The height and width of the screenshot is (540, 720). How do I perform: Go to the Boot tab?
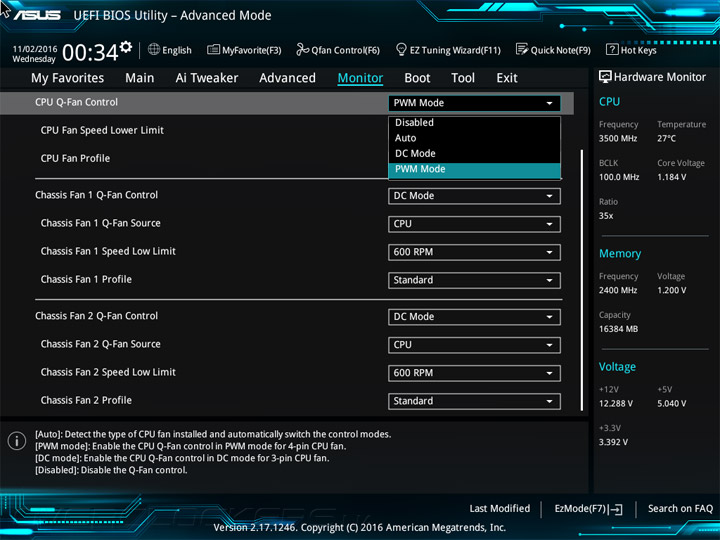tap(417, 78)
